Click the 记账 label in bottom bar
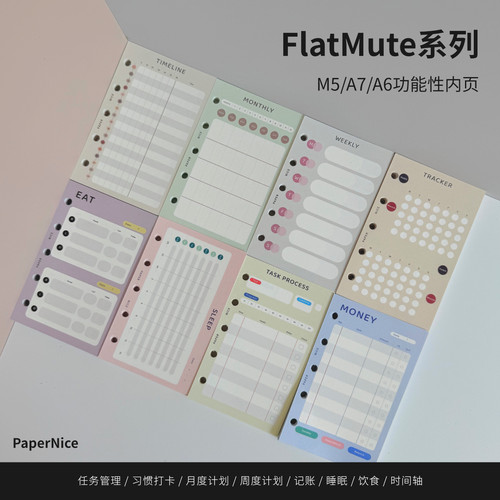500x500 pixels. (305, 481)
